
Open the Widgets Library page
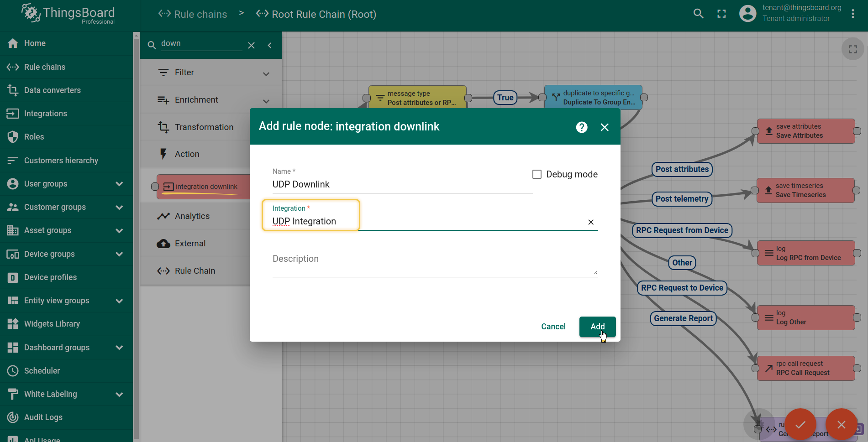52,323
